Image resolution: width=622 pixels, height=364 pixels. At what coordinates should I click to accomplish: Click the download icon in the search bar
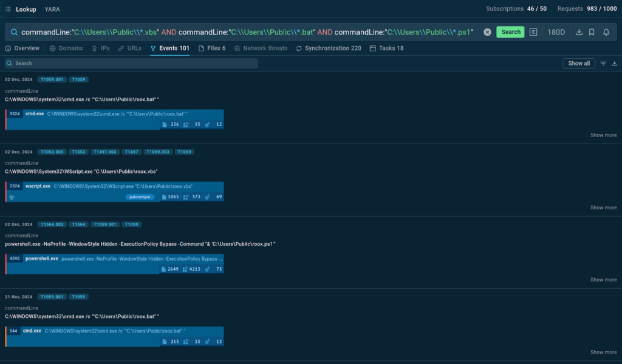coord(579,32)
